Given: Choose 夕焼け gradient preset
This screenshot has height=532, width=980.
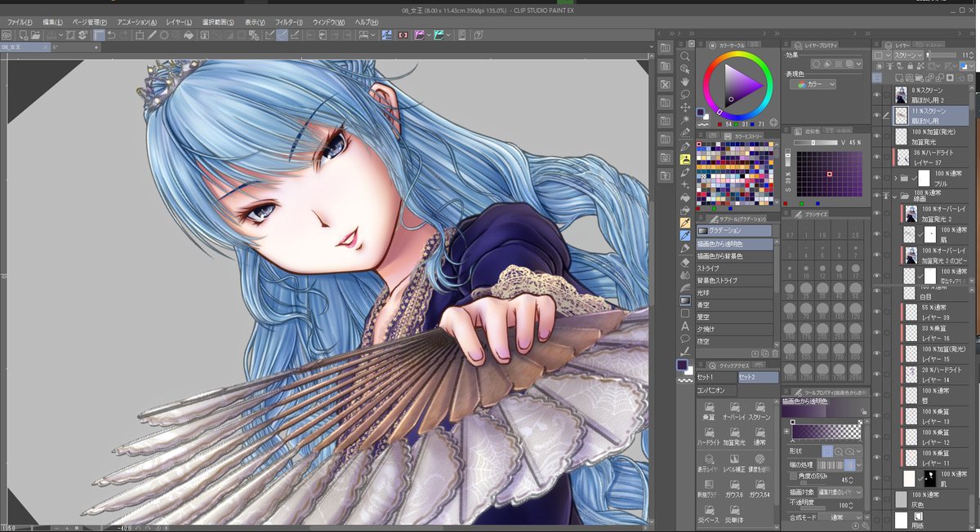Looking at the screenshot, I should pos(733,329).
